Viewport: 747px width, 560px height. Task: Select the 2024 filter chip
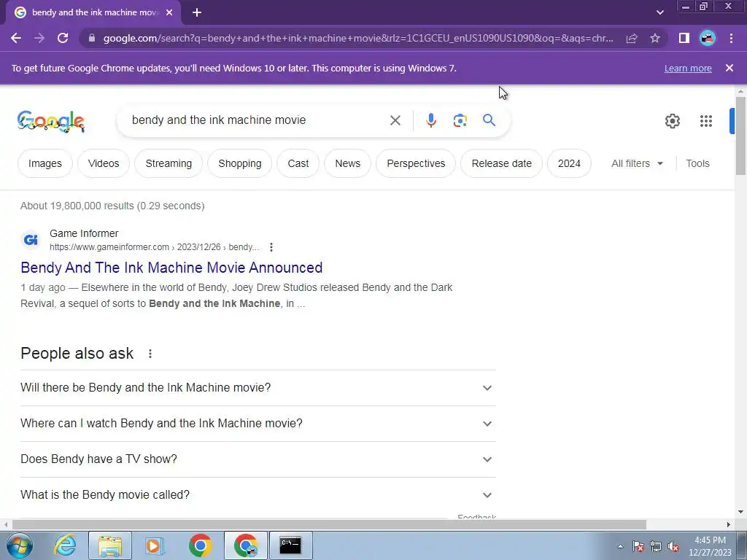click(x=569, y=163)
